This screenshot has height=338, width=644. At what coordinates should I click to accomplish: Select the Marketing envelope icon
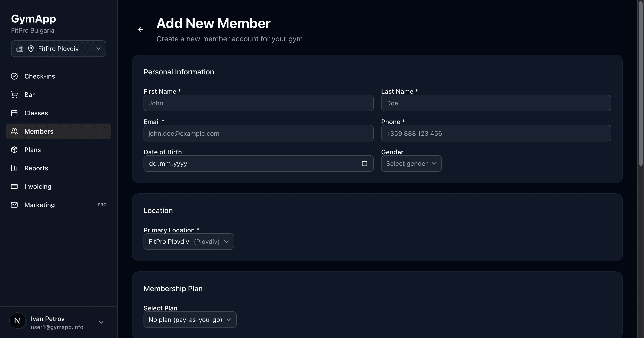(14, 205)
